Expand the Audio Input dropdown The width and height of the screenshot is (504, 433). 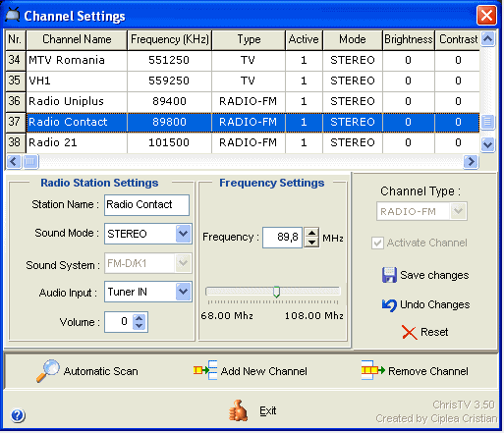coord(183,292)
